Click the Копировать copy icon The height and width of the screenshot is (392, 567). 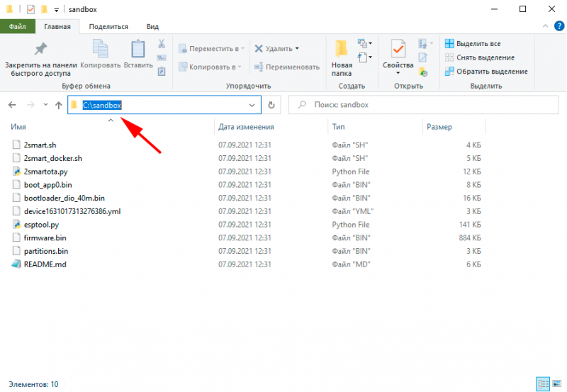click(x=100, y=49)
